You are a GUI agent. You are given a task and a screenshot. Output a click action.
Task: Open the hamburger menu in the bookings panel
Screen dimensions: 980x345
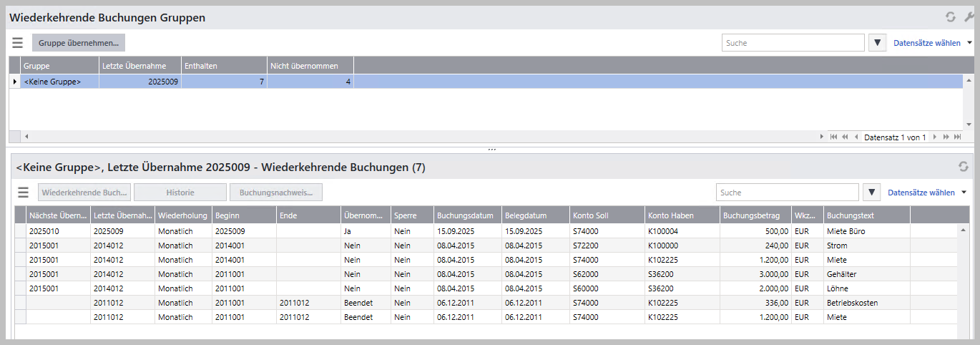23,193
